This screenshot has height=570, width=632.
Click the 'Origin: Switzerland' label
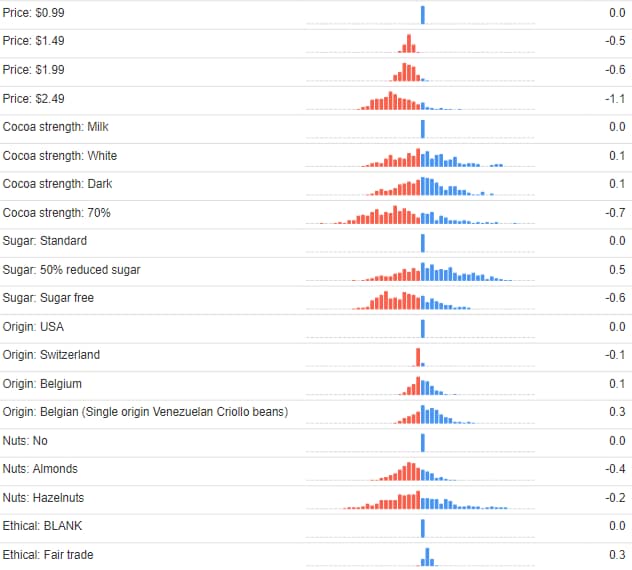click(52, 355)
